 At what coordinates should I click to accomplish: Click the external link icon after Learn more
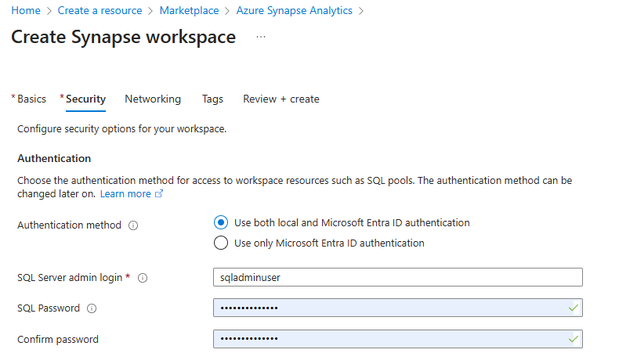[x=159, y=193]
